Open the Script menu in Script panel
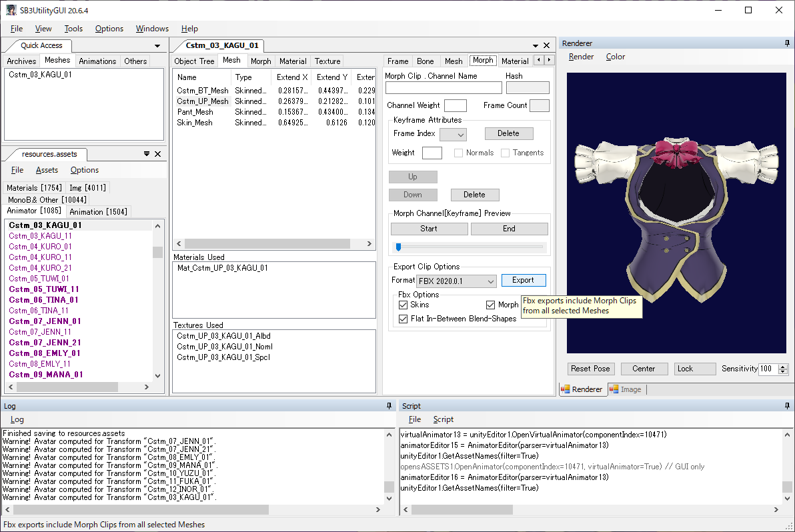 [x=443, y=419]
